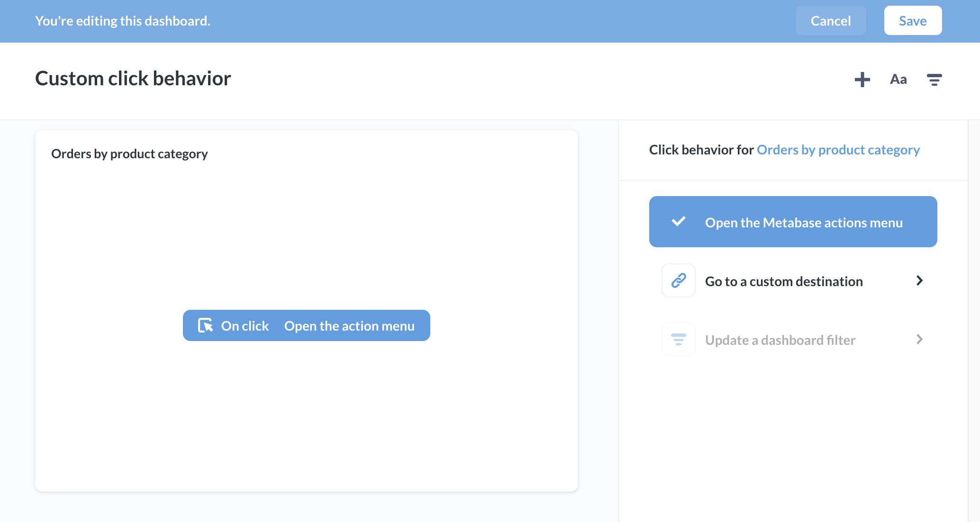
Task: Click the checkmark icon on Open Metabase actions menu
Action: (x=679, y=222)
